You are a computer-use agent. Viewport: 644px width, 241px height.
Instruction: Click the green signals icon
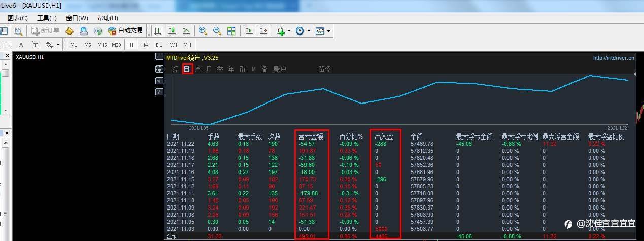[98, 31]
